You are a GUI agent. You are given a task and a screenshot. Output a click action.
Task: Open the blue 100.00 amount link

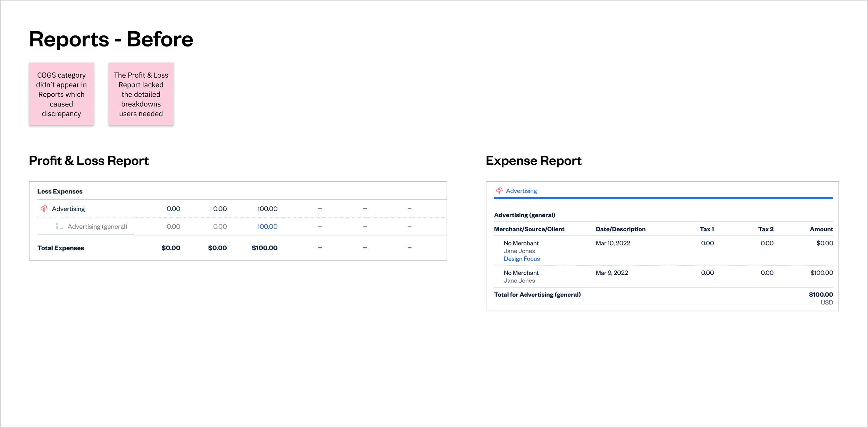[267, 226]
